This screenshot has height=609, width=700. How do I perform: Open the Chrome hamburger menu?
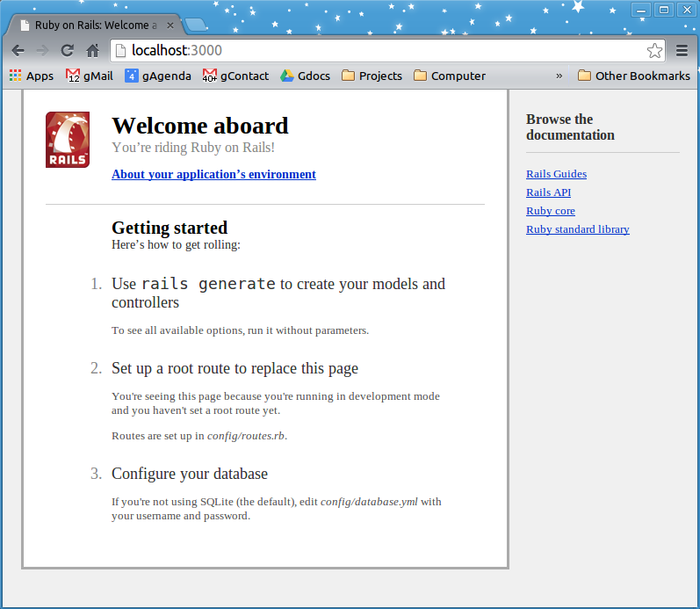pyautogui.click(x=682, y=50)
